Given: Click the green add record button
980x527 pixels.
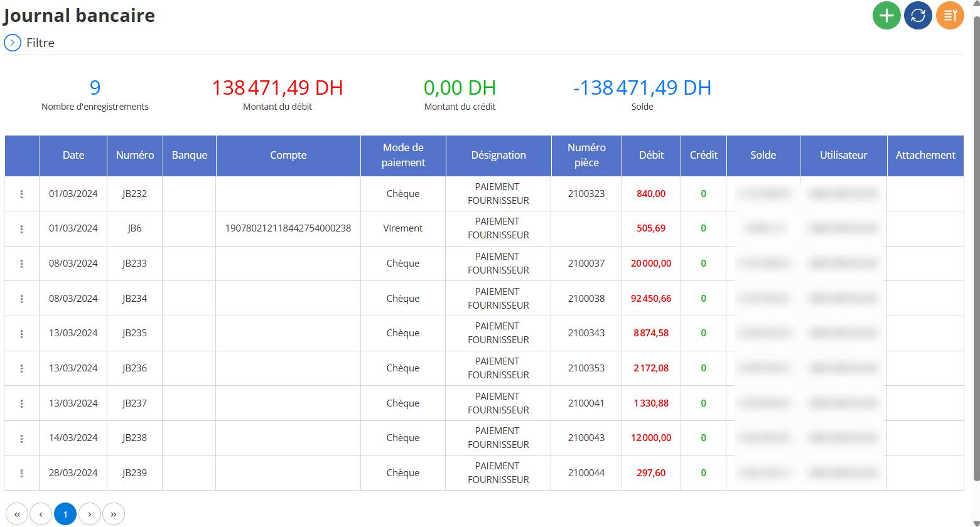Looking at the screenshot, I should click(886, 15).
